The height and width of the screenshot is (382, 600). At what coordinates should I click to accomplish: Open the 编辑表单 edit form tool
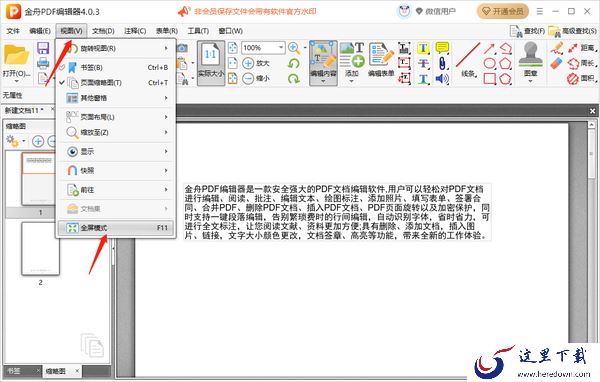[381, 60]
